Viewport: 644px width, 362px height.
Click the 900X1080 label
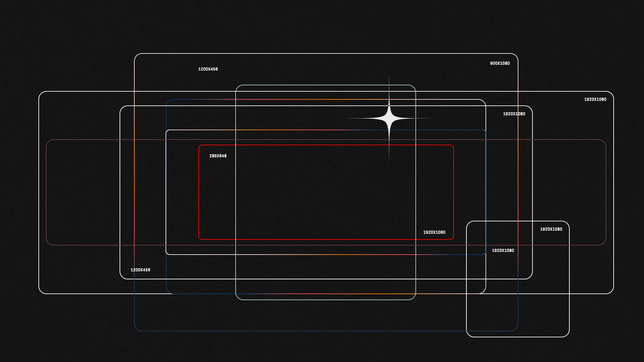pyautogui.click(x=500, y=64)
